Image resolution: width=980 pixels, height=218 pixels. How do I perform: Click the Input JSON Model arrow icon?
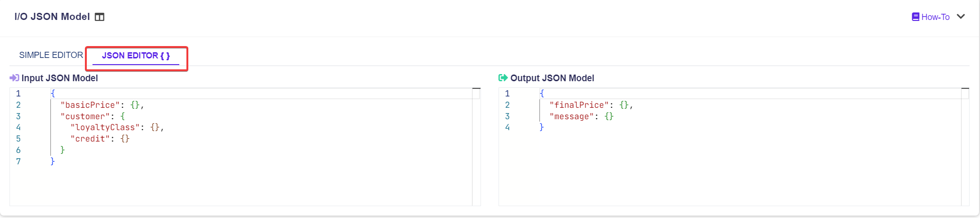click(x=14, y=78)
